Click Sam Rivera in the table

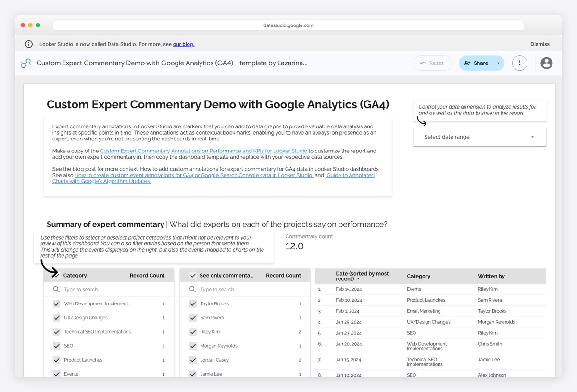489,300
